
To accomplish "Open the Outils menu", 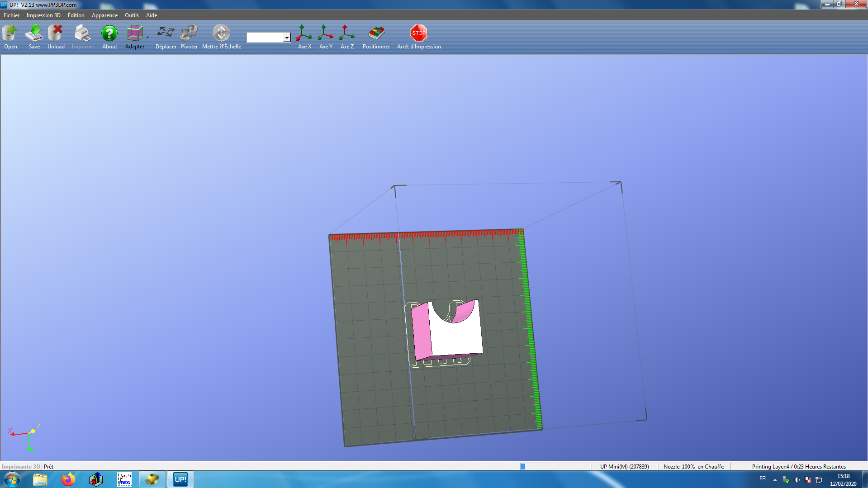I will [132, 15].
